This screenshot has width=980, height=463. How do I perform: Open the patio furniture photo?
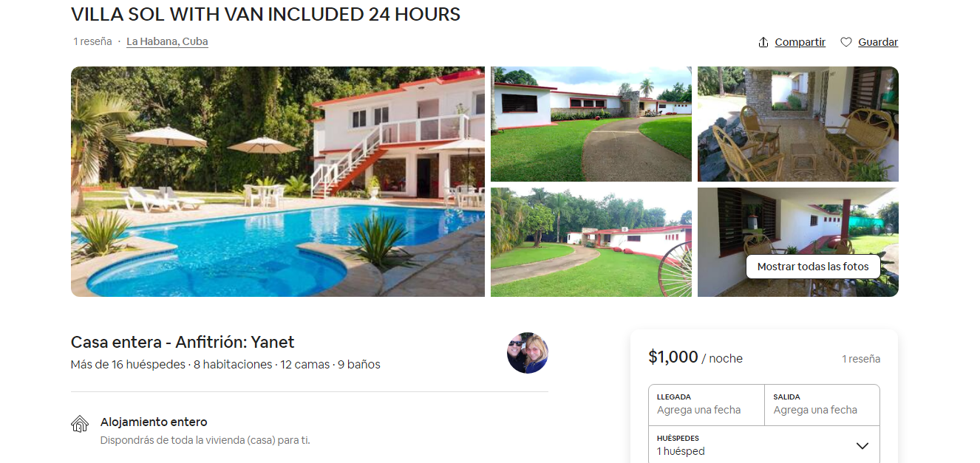(x=797, y=123)
